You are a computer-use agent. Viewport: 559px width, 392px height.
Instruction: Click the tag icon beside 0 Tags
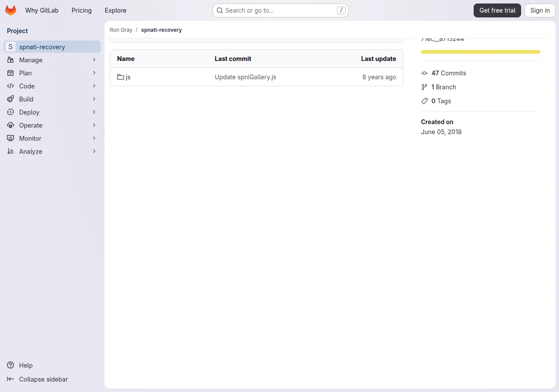click(424, 101)
